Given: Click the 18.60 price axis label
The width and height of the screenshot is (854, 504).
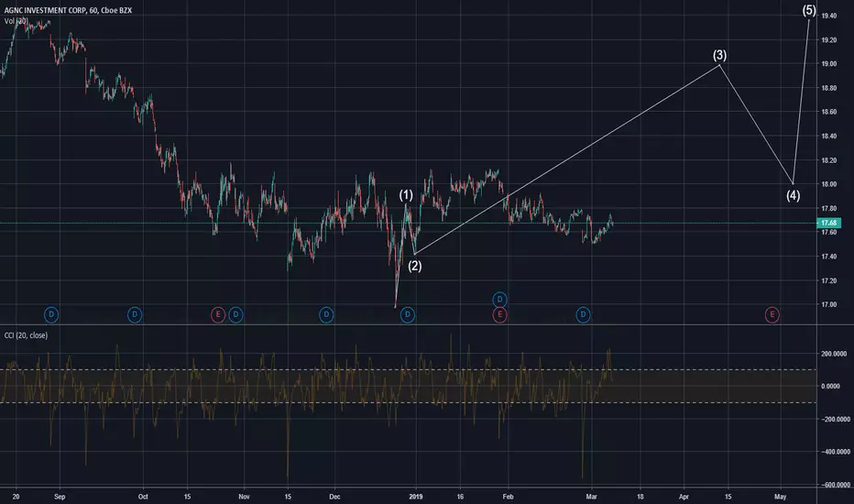Looking at the screenshot, I should coord(829,112).
